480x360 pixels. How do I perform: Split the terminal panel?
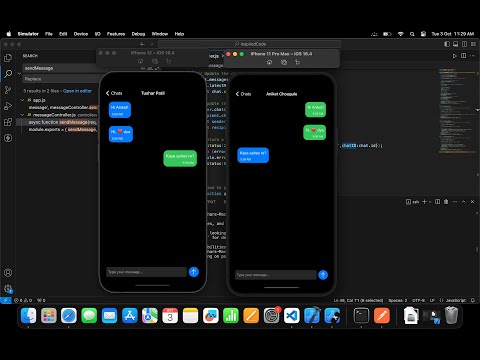tap(437, 202)
